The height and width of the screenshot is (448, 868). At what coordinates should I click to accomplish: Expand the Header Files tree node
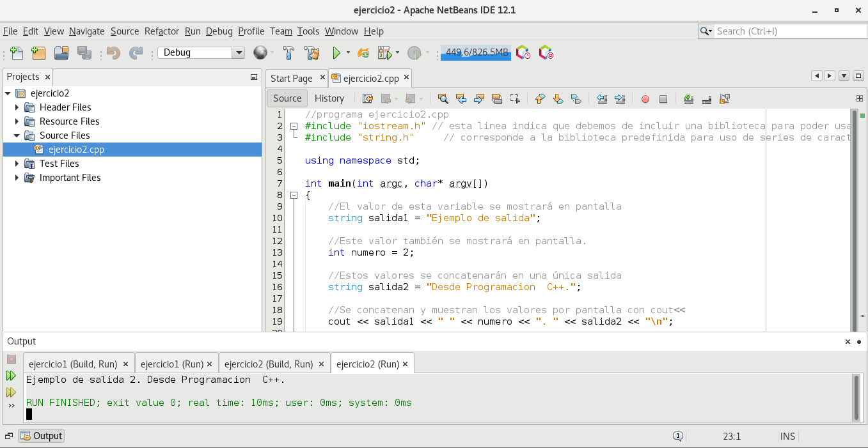[x=17, y=107]
